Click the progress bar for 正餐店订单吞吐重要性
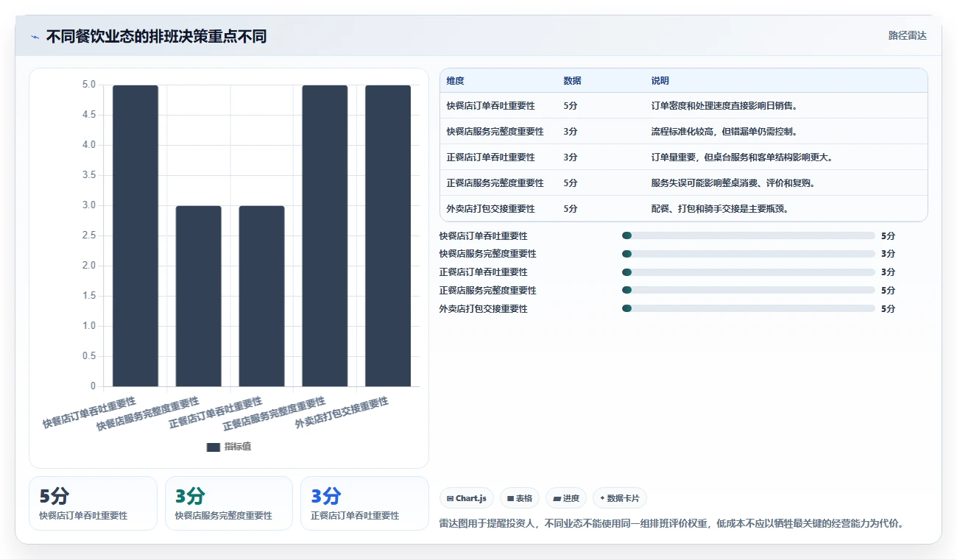The height and width of the screenshot is (560, 957). tap(749, 272)
